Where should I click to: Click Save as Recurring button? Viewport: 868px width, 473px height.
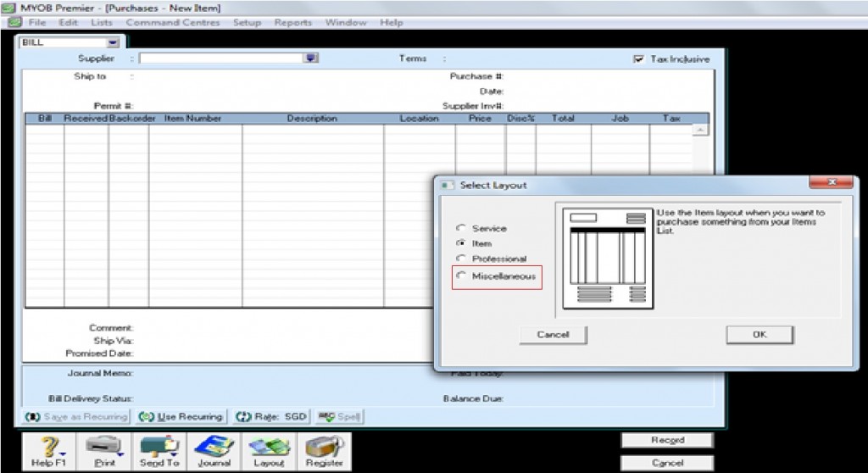[x=76, y=416]
